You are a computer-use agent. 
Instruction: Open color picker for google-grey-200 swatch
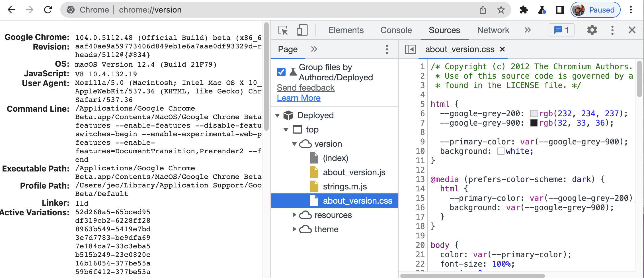[534, 114]
